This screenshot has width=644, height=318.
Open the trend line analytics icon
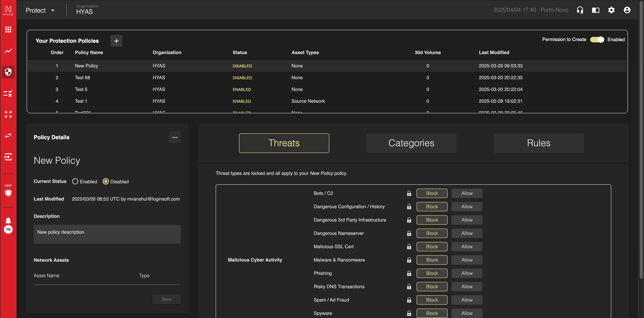click(x=8, y=51)
